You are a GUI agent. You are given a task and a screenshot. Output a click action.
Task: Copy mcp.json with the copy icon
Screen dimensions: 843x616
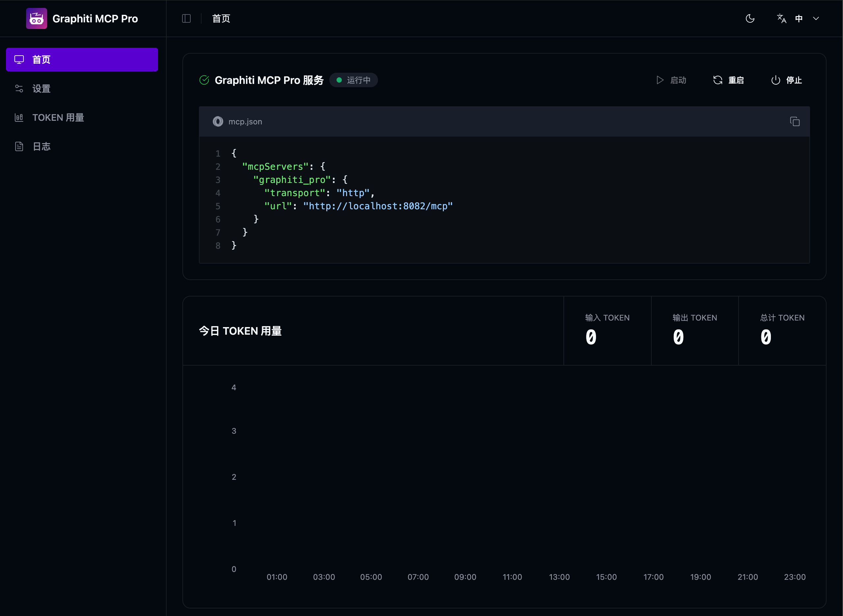click(795, 121)
